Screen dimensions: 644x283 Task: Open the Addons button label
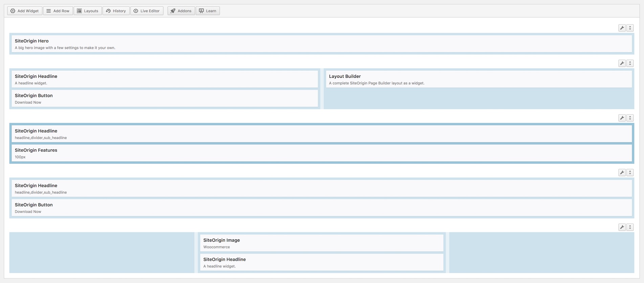pos(184,11)
